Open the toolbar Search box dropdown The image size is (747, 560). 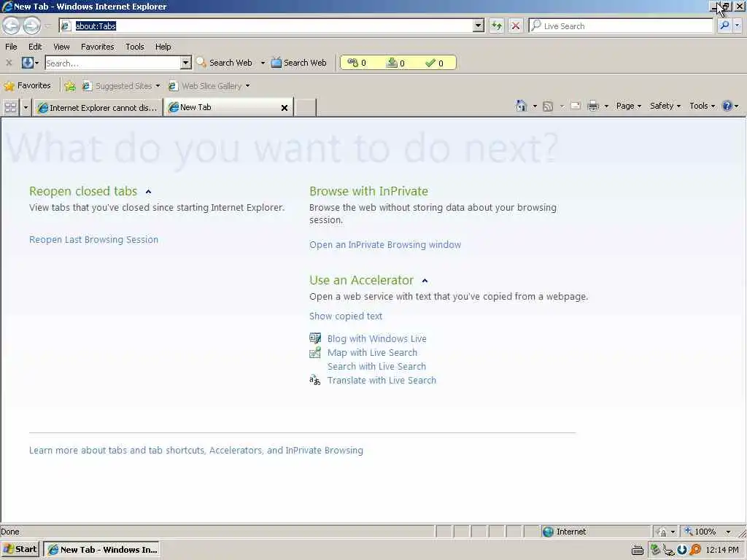pos(185,63)
